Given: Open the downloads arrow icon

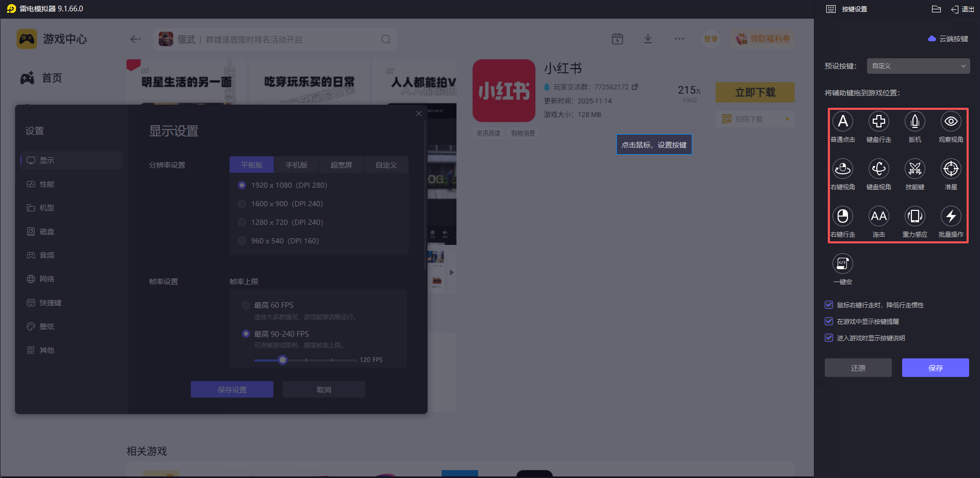Looking at the screenshot, I should coord(648,39).
